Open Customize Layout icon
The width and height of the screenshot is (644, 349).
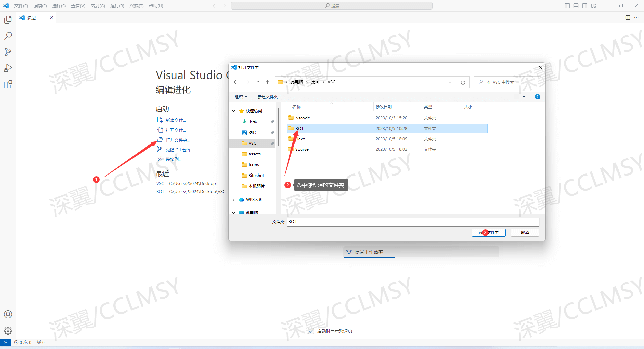point(594,6)
